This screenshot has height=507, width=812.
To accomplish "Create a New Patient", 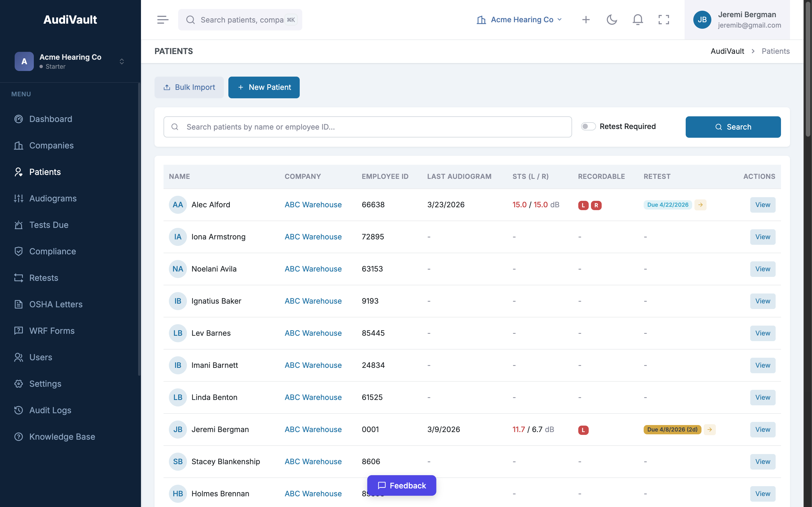I will (x=264, y=87).
